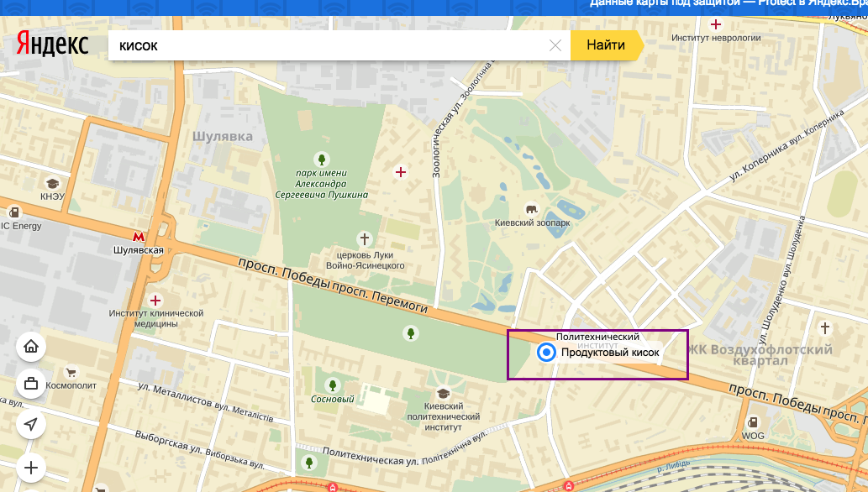This screenshot has width=868, height=492.
Task: Click the navigation arrow location button
Action: [x=31, y=425]
